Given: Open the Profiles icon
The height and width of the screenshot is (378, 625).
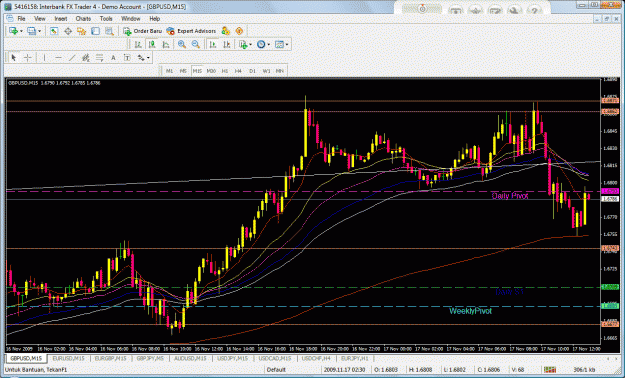Looking at the screenshot, I should point(31,31).
